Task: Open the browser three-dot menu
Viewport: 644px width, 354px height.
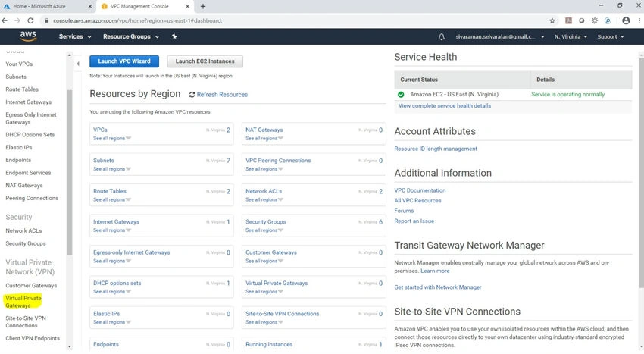Action: [x=639, y=20]
